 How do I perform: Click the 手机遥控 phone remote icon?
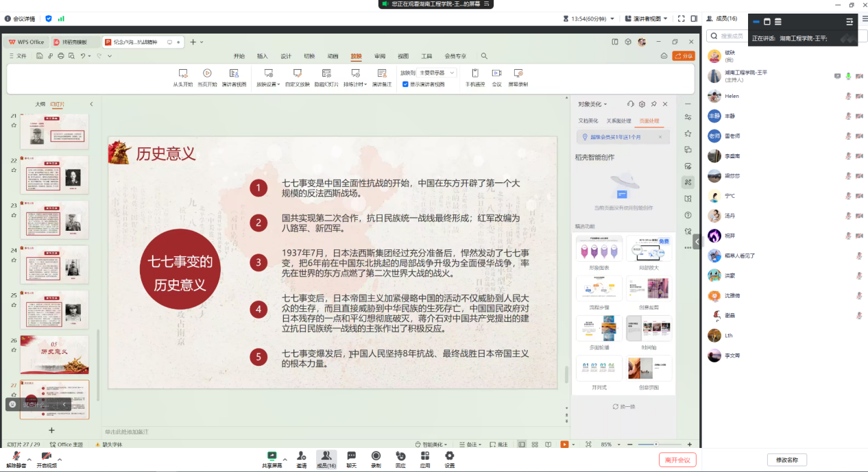pos(474,73)
